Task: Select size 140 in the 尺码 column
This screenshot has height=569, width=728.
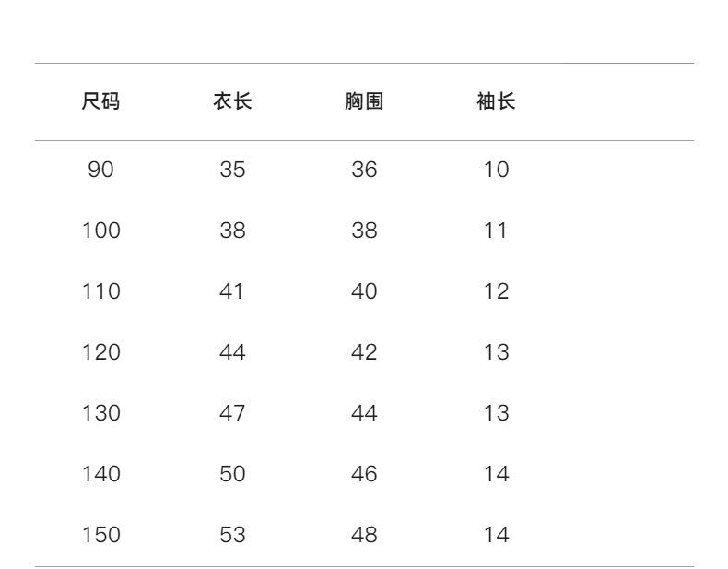Action: [x=101, y=474]
